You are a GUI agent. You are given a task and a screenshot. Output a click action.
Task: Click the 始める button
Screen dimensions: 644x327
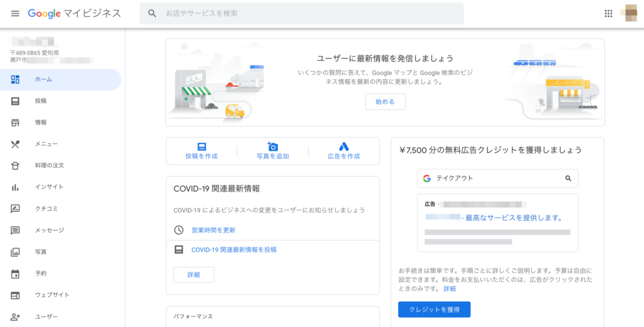point(386,102)
